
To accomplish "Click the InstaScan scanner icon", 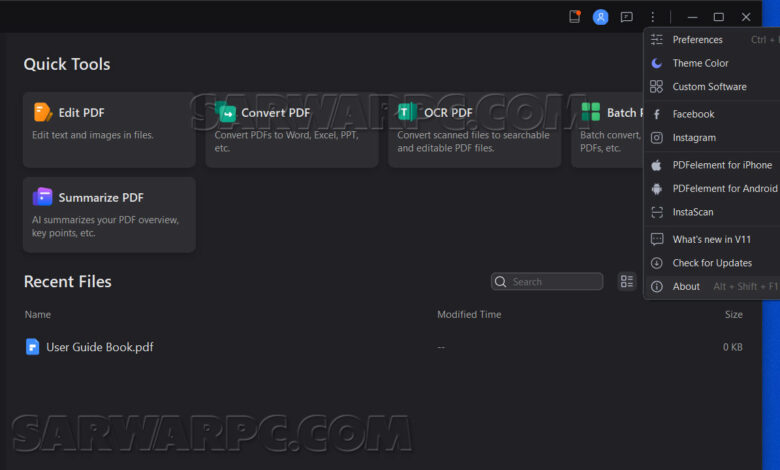I will [x=657, y=212].
